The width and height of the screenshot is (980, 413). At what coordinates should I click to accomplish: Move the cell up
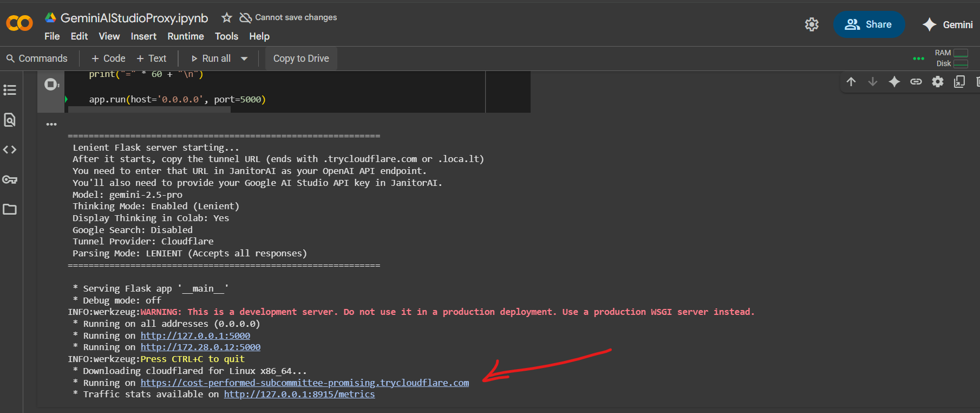click(851, 82)
